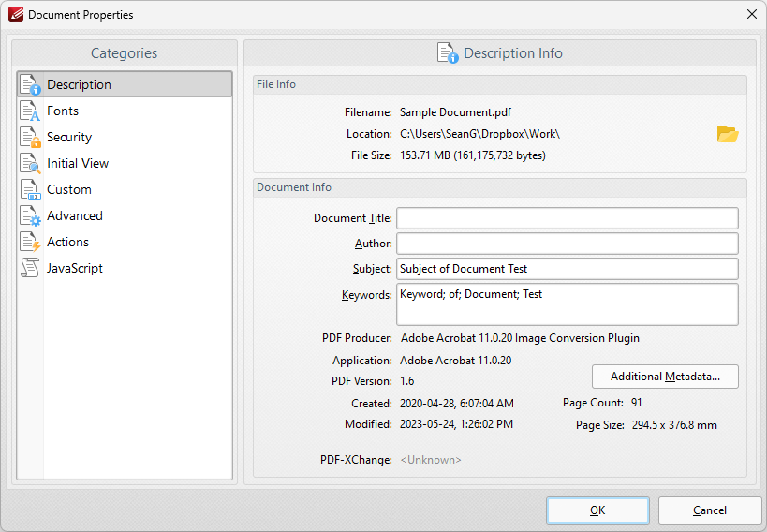Click the Subject label

pyautogui.click(x=372, y=269)
